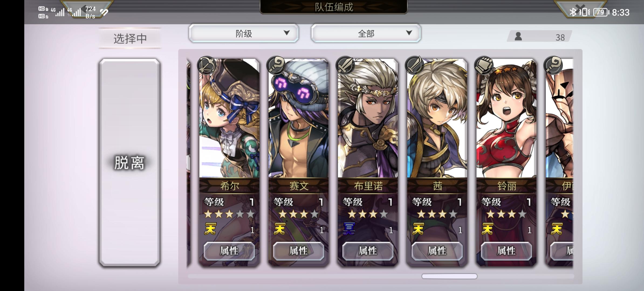Click the 脱离 remove slot
The height and width of the screenshot is (291, 644).
129,162
